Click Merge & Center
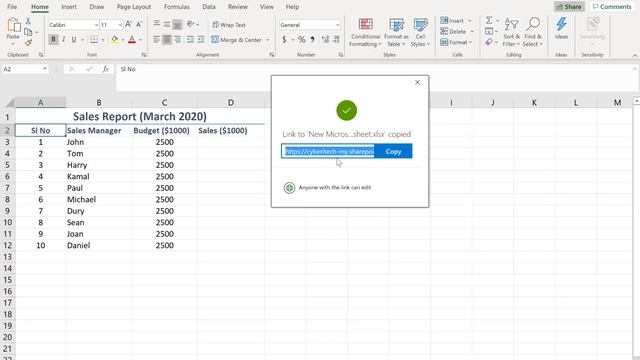This screenshot has height=360, width=640. pos(237,40)
